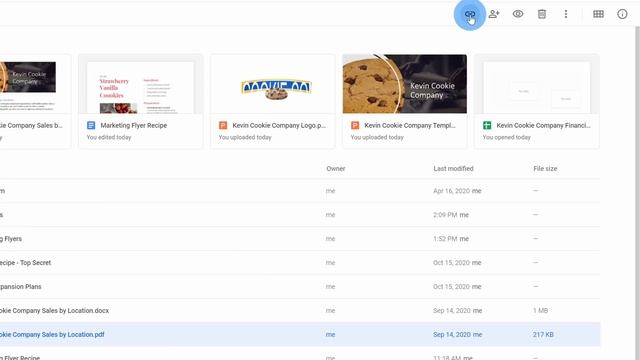Select Kevin Cookie Company Financi... file name
Image resolution: width=640 pixels, height=360 pixels.
coord(543,125)
